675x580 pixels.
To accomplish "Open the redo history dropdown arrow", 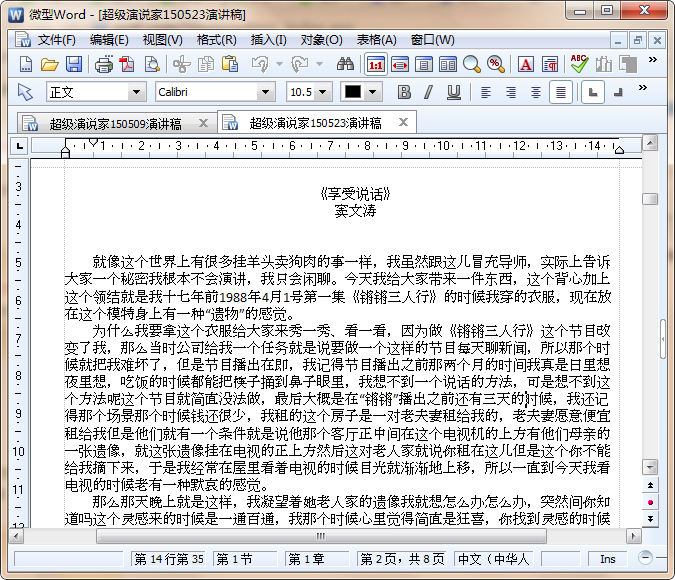I will (319, 64).
